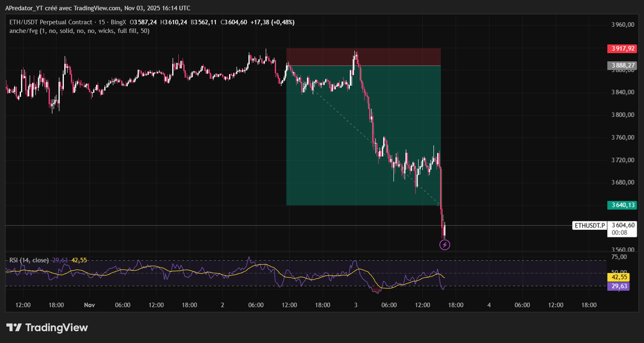This screenshot has width=644, height=343.
Task: Click the TradingView logo at bottom left
Action: (x=47, y=327)
